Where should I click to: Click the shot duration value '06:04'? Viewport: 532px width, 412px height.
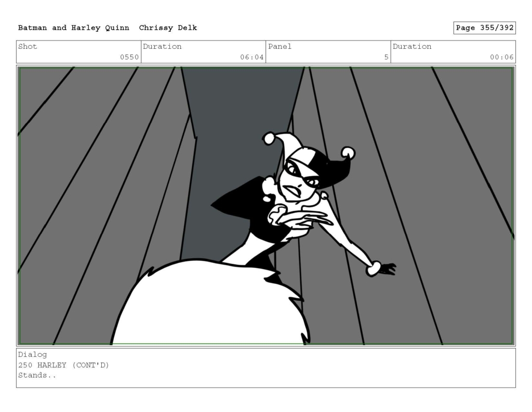coord(252,57)
